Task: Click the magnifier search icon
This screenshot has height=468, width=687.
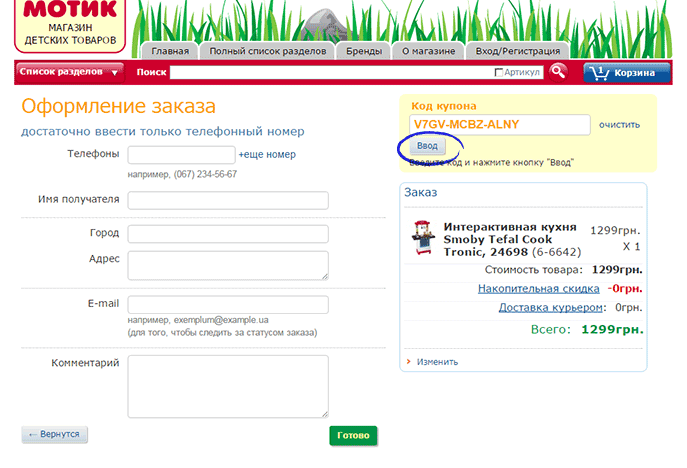Action: [558, 72]
